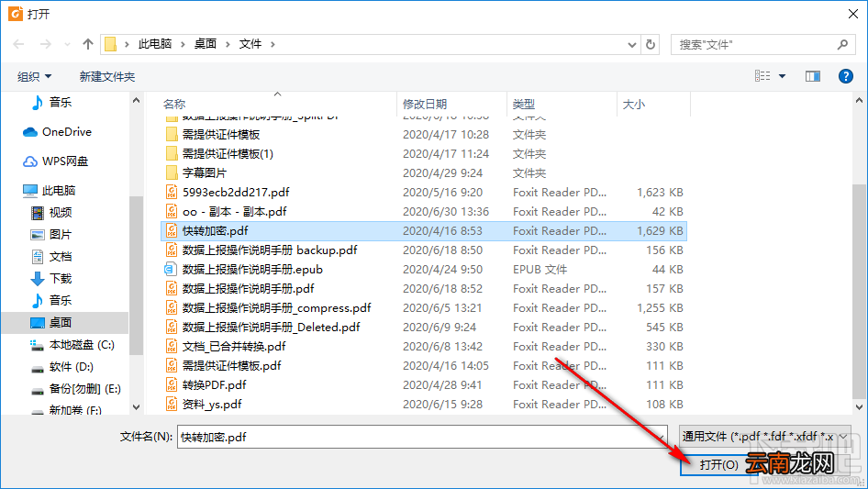This screenshot has height=489, width=868.
Task: Select 此电脑 in the navigation tree
Action: [x=49, y=191]
